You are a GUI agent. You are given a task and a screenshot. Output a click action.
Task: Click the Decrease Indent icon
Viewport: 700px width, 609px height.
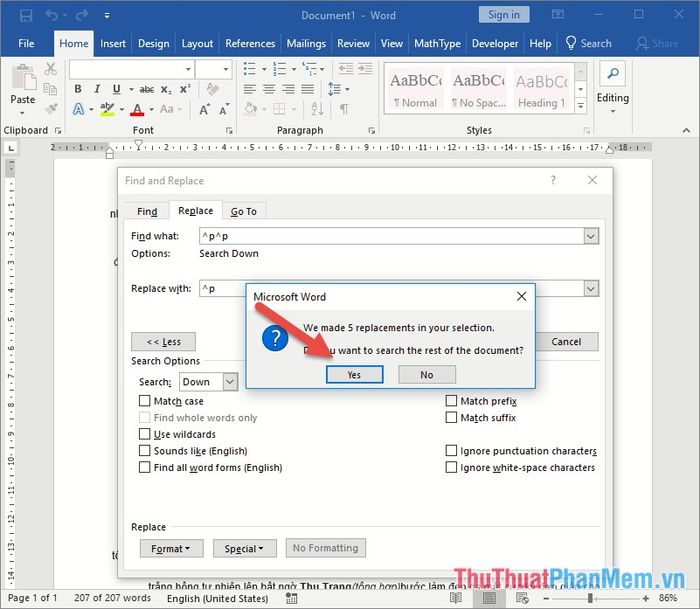pos(346,68)
